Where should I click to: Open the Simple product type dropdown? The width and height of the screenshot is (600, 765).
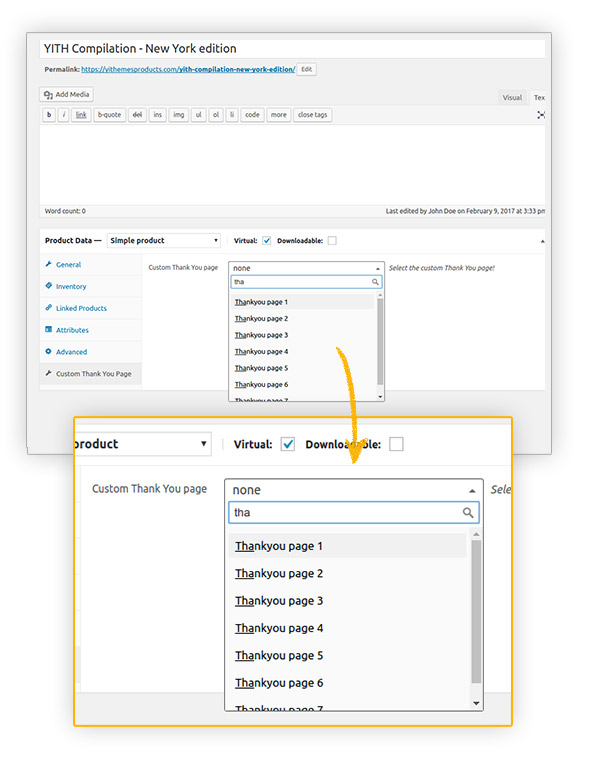tap(163, 241)
